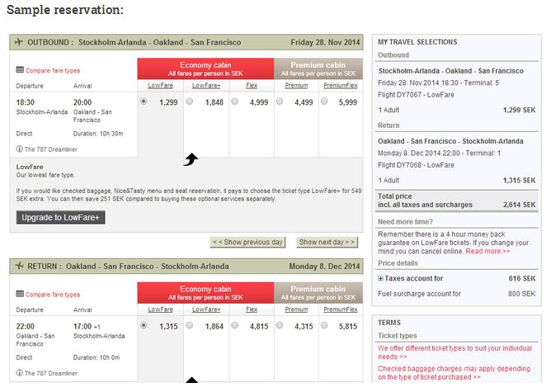The image size is (551, 392).
Task: Show next day flights
Action: coord(327,242)
